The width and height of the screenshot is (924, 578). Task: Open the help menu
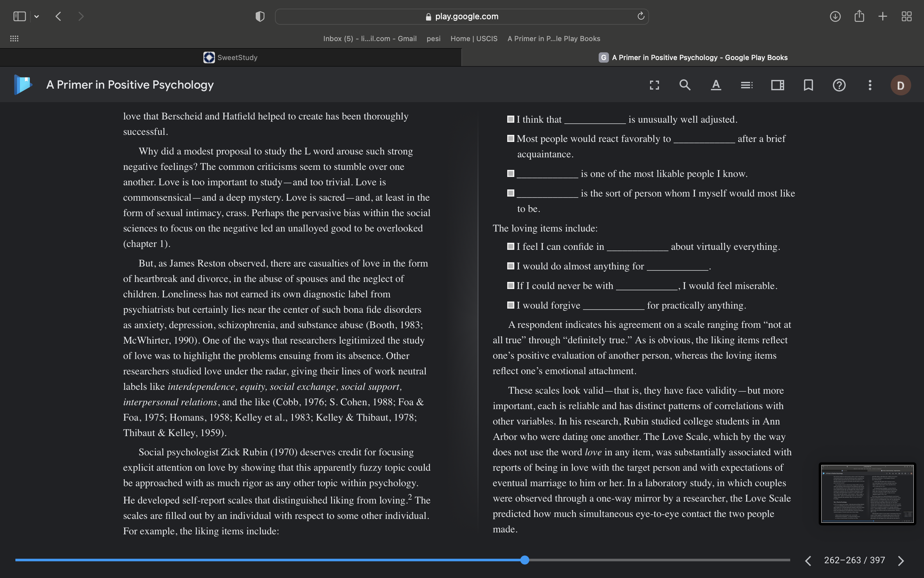(839, 85)
